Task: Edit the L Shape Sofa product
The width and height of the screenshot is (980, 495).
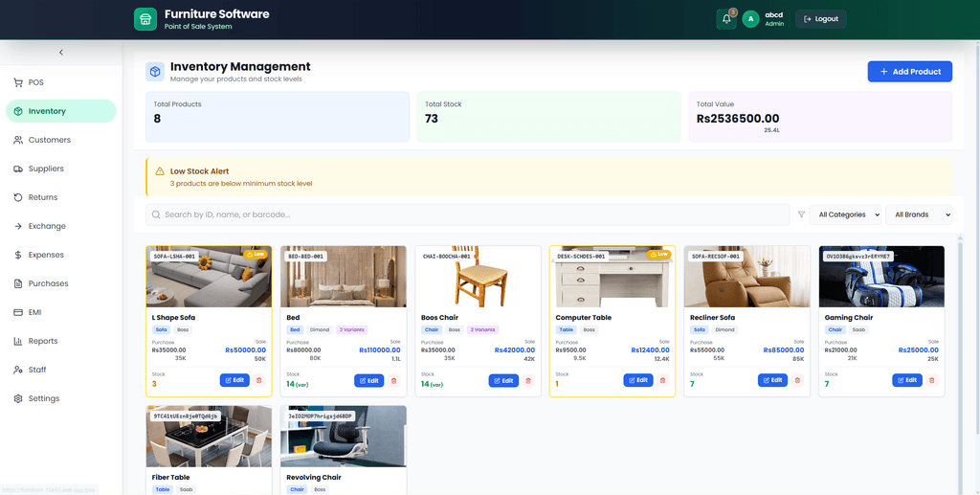Action: tap(234, 380)
